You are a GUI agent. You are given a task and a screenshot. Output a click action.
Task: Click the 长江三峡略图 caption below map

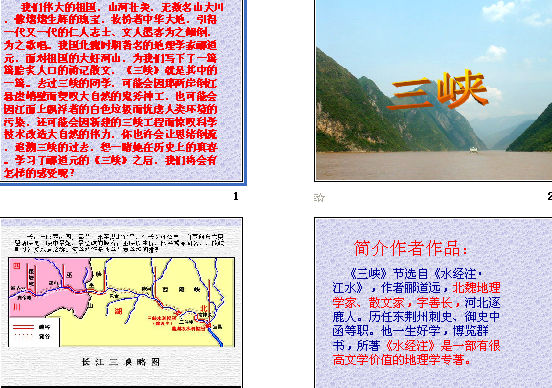(x=121, y=362)
